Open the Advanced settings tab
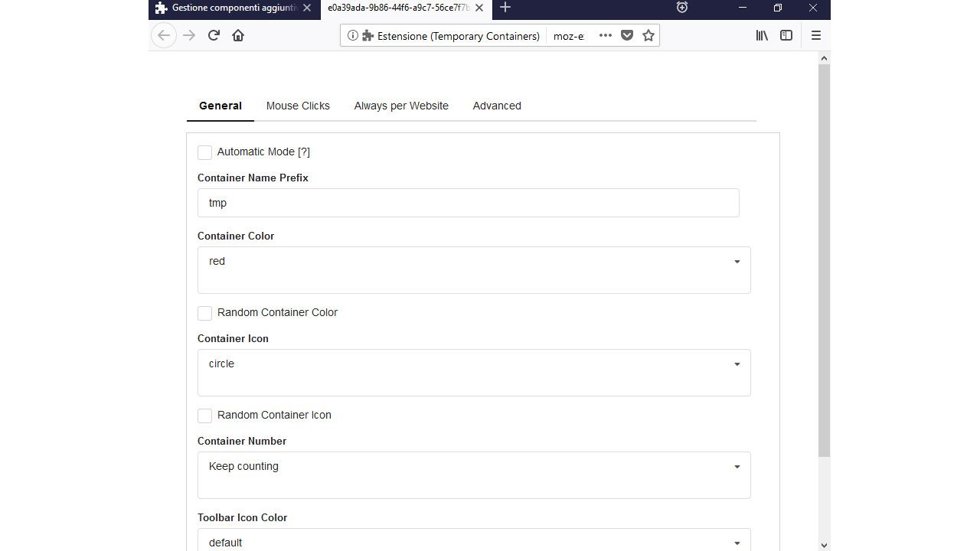This screenshot has height=551, width=980. click(497, 106)
